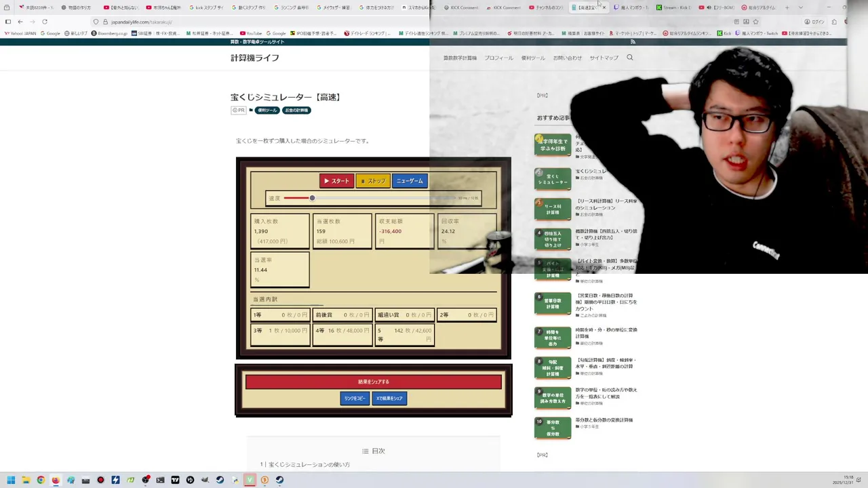Screen dimensions: 868x488
Task: Open Google Chrome from the taskbar
Action: pos(41,480)
